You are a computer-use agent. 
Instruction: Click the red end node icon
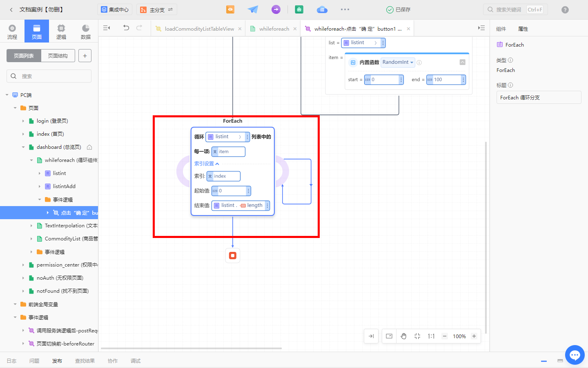click(233, 256)
